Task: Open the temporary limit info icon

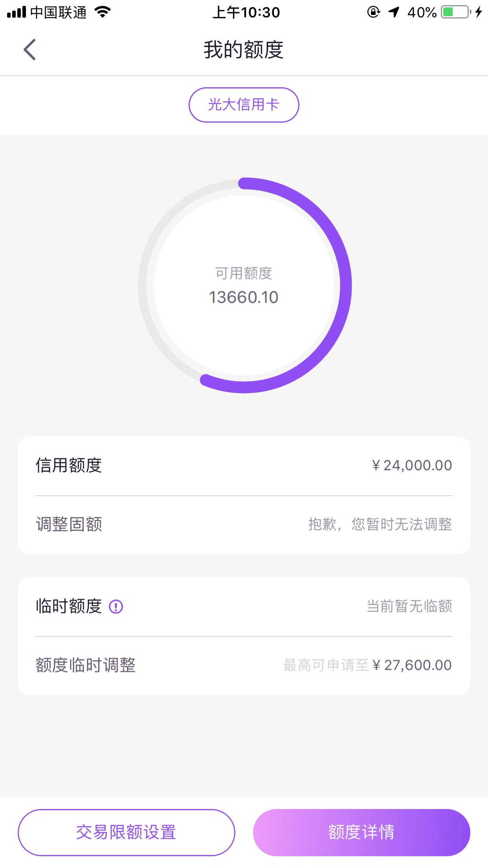Action: click(116, 607)
